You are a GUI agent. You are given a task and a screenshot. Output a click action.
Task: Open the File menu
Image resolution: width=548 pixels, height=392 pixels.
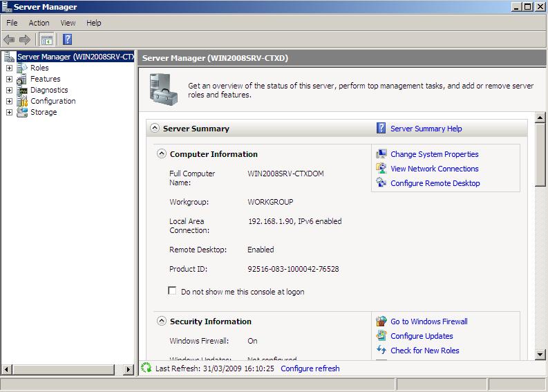(x=12, y=23)
